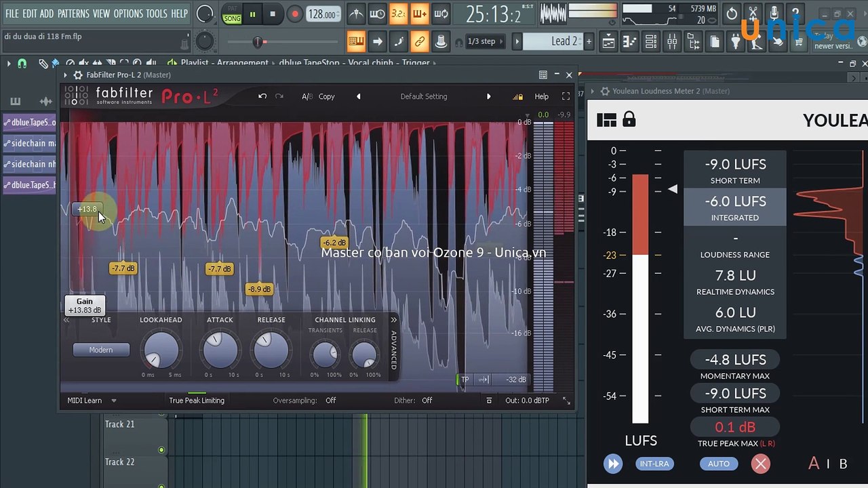This screenshot has width=868, height=488.
Task: Open the Mixer view icon
Action: (x=672, y=42)
